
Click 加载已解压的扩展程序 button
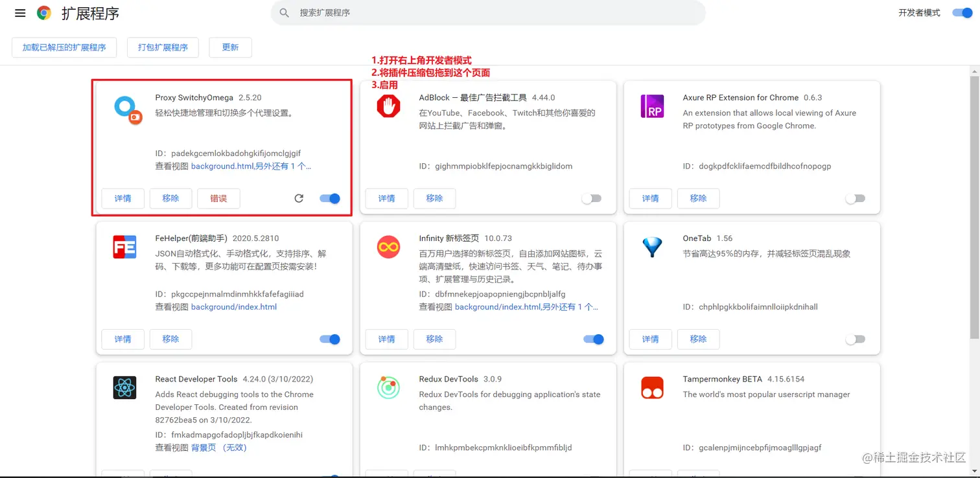click(x=64, y=47)
